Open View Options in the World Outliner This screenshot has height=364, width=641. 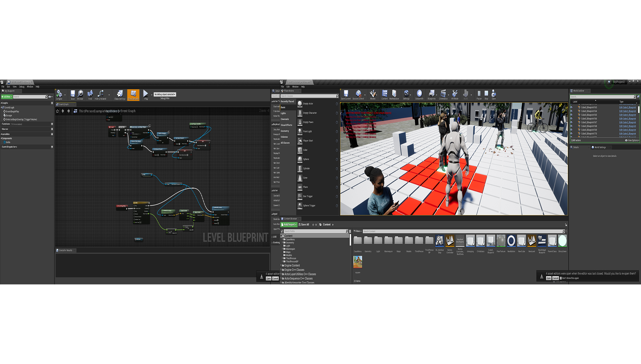[x=632, y=140]
